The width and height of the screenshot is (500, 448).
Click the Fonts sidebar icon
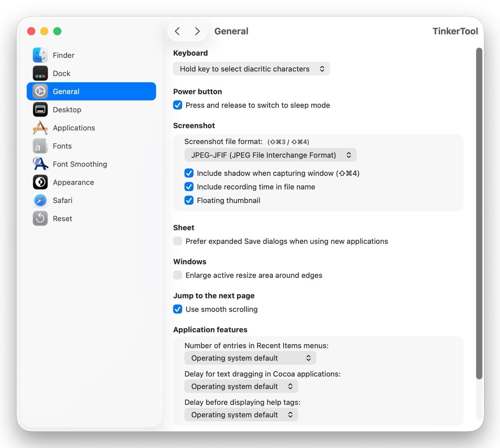click(x=40, y=146)
